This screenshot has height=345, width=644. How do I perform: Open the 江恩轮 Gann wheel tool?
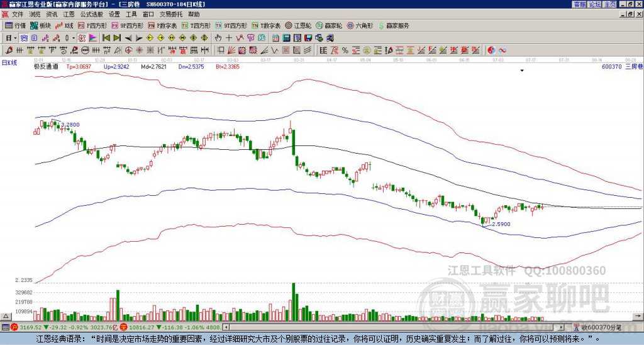298,26
